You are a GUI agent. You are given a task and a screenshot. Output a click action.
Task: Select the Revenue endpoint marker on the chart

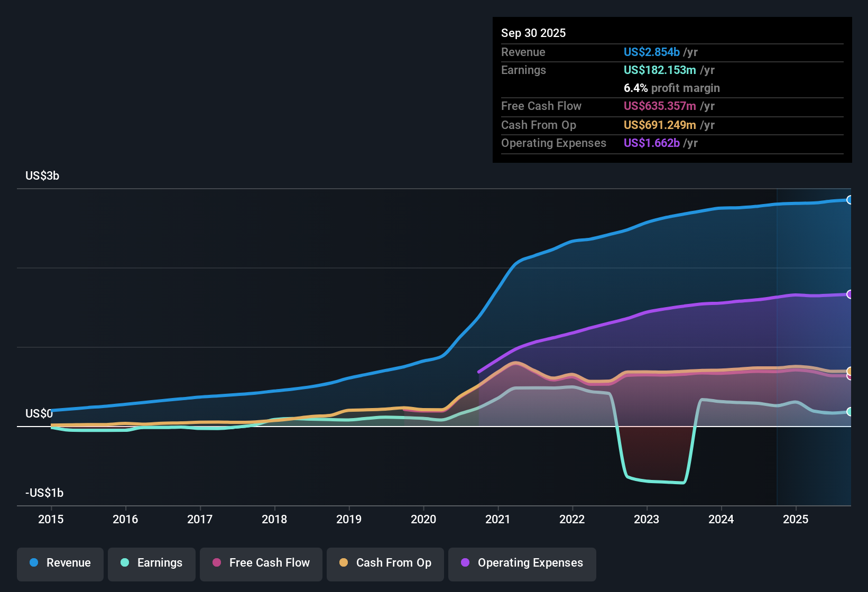pos(849,199)
